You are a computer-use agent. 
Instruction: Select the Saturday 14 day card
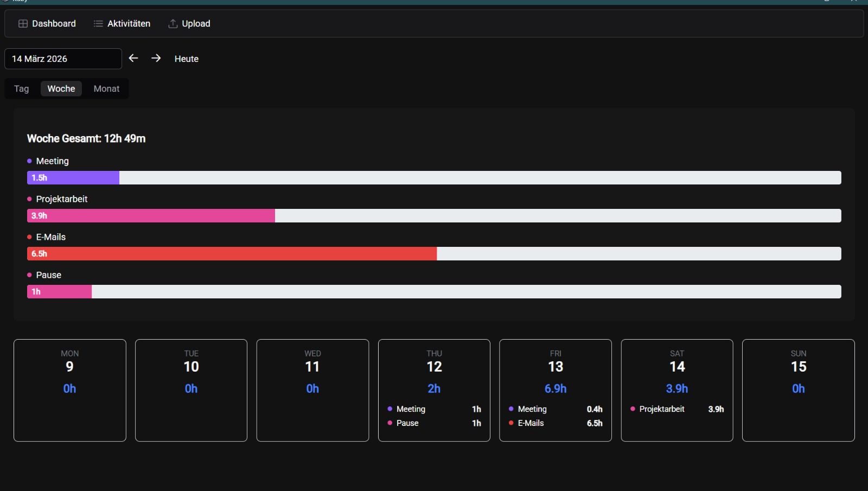(677, 390)
